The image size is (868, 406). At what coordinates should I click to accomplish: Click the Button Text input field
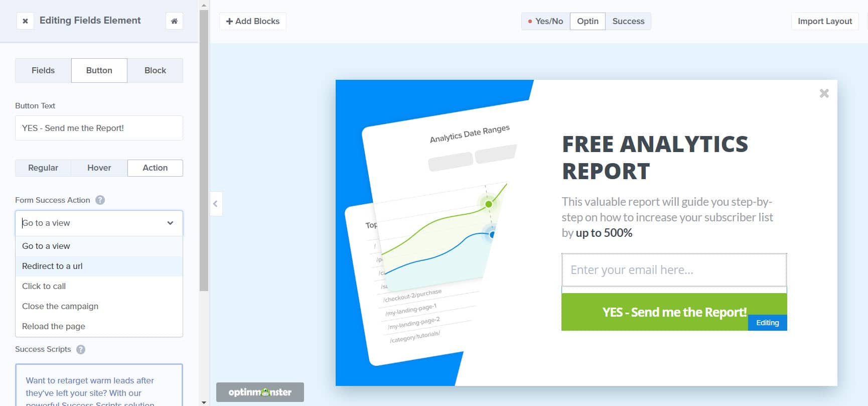[x=99, y=128]
